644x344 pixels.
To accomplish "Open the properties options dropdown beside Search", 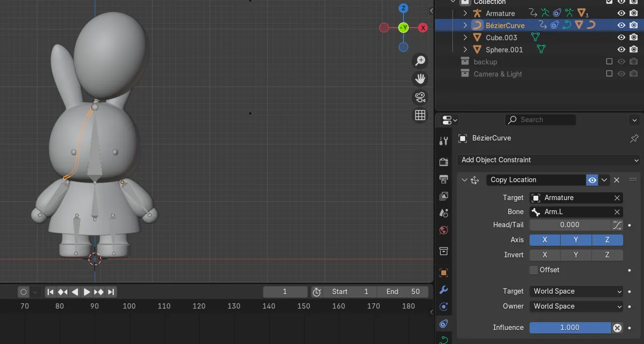I will point(634,120).
